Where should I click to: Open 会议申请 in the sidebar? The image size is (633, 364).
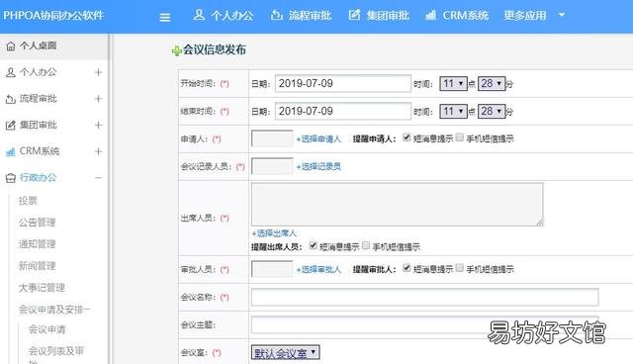46,329
